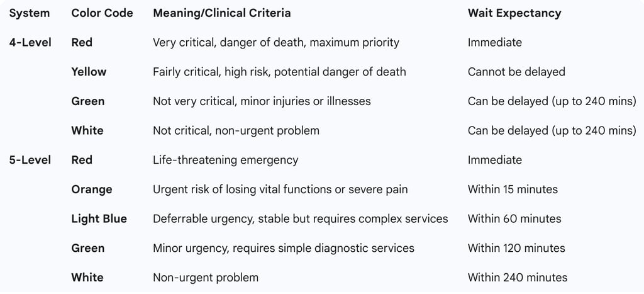Viewport: 644px width, 294px height.
Task: Click the Wait Expectancy column header
Action: [x=514, y=13]
